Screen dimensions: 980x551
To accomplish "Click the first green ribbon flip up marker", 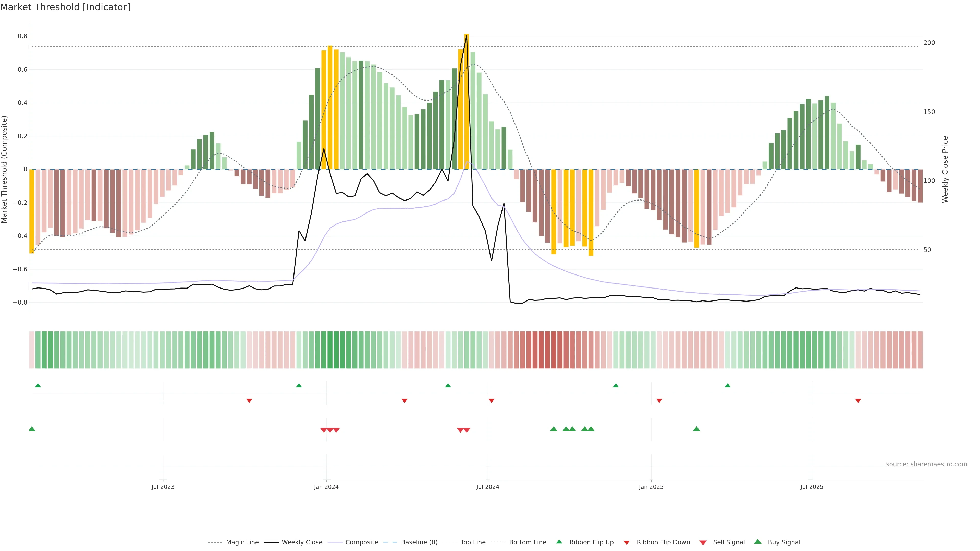I will pos(38,386).
